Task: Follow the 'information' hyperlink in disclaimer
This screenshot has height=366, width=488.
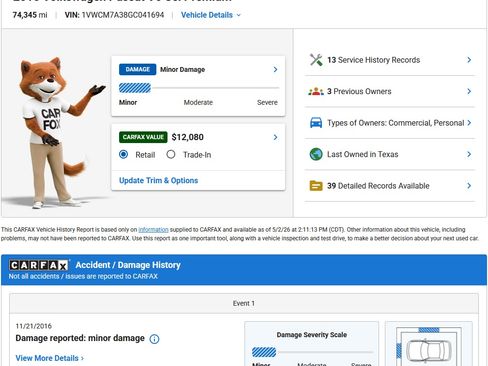Action: 153,230
